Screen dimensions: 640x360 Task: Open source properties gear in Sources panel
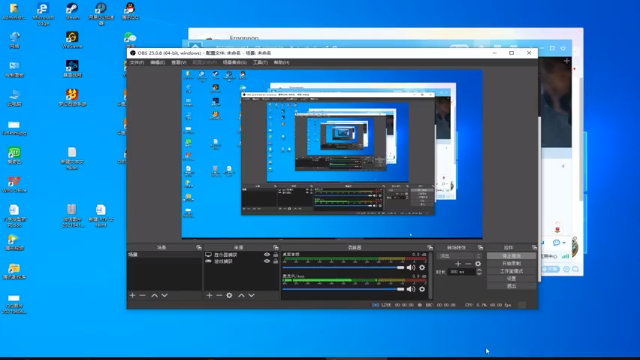pyautogui.click(x=229, y=295)
